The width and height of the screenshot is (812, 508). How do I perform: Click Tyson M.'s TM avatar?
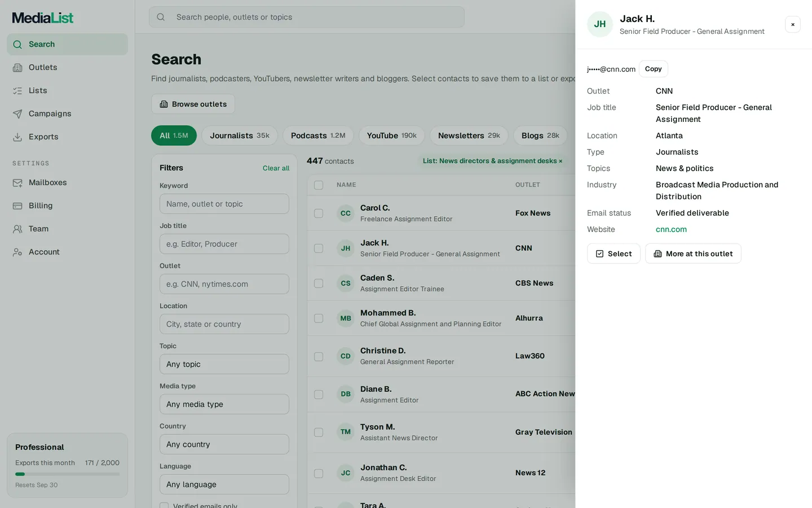346,432
